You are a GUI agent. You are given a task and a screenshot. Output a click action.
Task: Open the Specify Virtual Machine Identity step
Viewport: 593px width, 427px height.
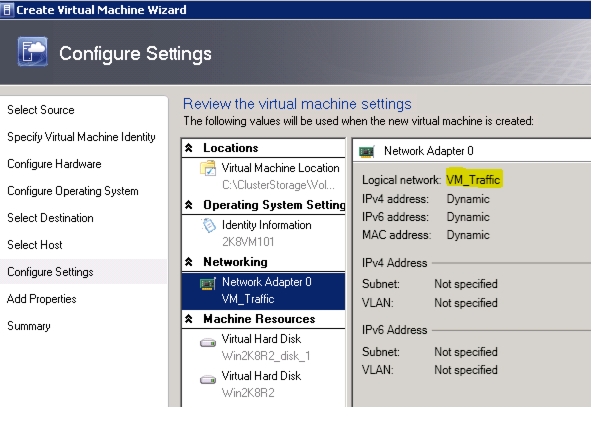click(x=81, y=137)
